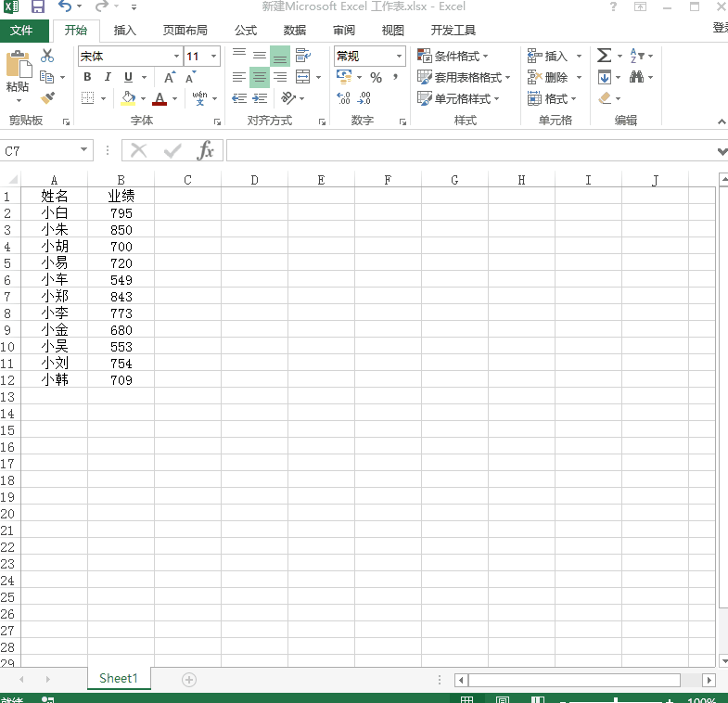The width and height of the screenshot is (728, 703).
Task: Open Find and Select binoculars
Action: tap(636, 77)
